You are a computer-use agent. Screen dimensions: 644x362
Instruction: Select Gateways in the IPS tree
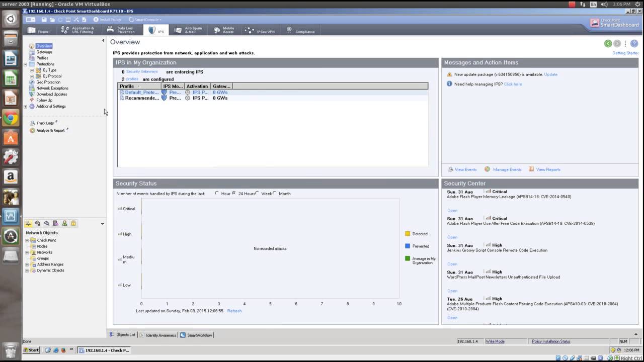coord(44,52)
